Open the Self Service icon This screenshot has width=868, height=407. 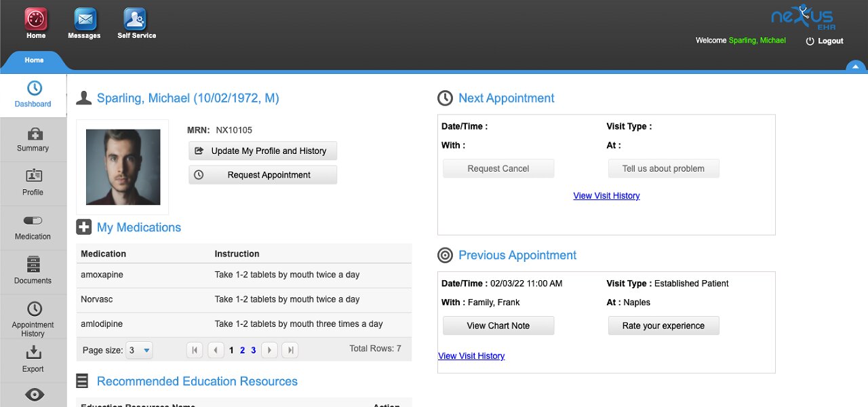135,19
